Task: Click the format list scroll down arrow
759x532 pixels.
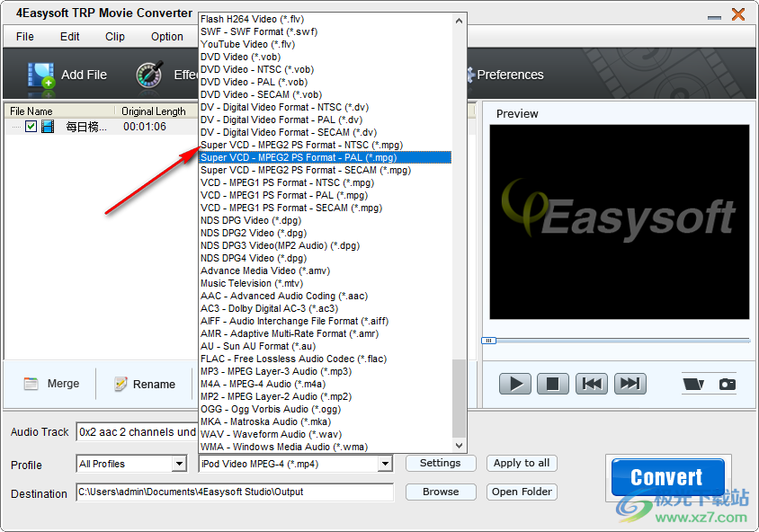Action: [459, 446]
